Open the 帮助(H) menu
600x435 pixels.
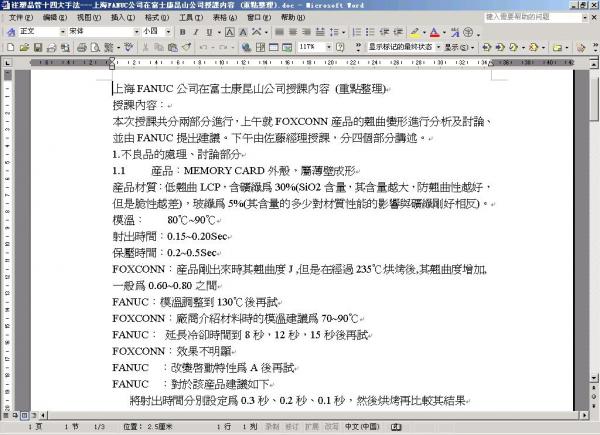click(x=293, y=18)
